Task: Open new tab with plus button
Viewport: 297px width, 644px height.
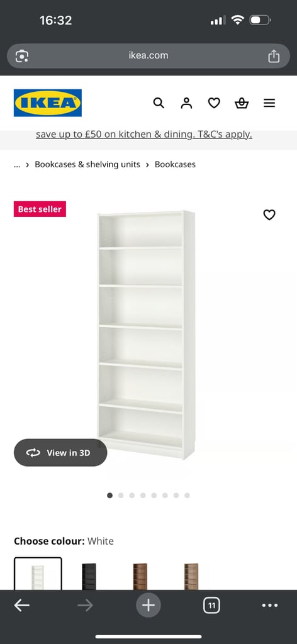Action: coord(148,606)
